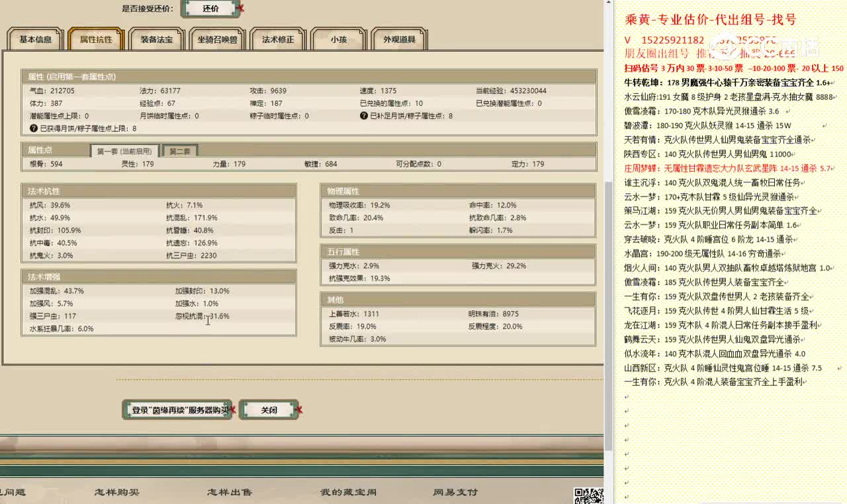Click the 五行属性 section header
This screenshot has height=504, width=847.
tap(459, 251)
